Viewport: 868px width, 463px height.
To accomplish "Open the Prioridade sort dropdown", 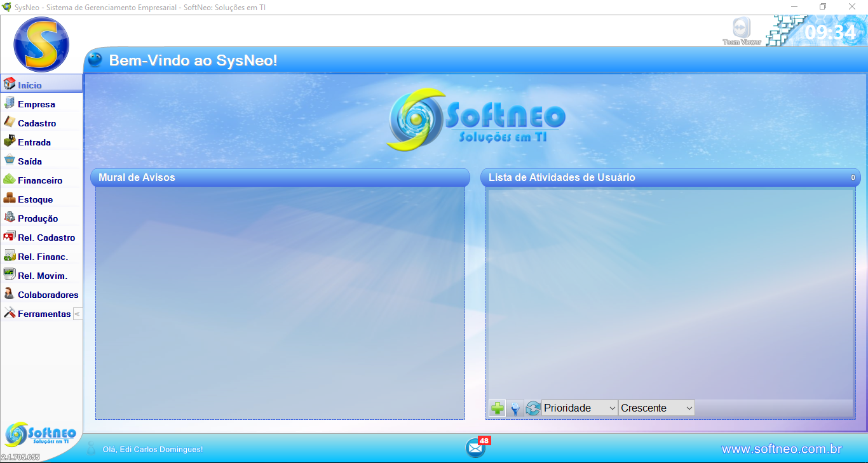I will tap(579, 408).
